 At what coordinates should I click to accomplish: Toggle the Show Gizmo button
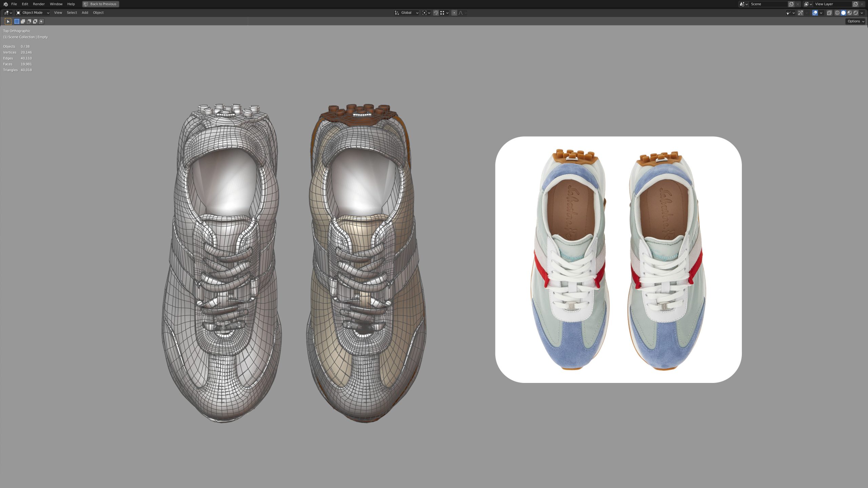pos(801,13)
